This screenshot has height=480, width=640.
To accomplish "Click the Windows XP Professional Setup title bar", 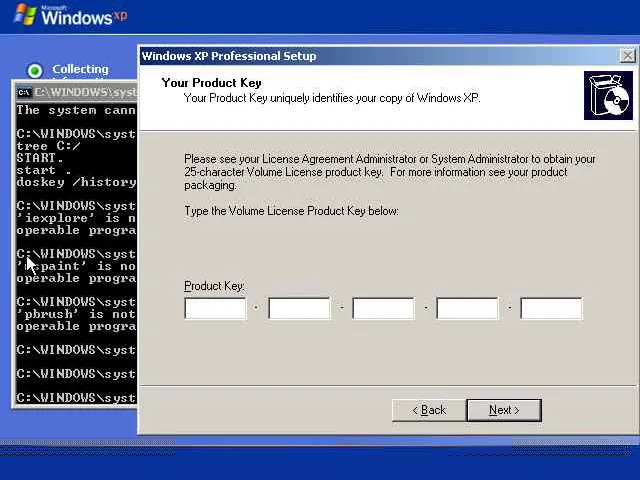I will point(388,56).
